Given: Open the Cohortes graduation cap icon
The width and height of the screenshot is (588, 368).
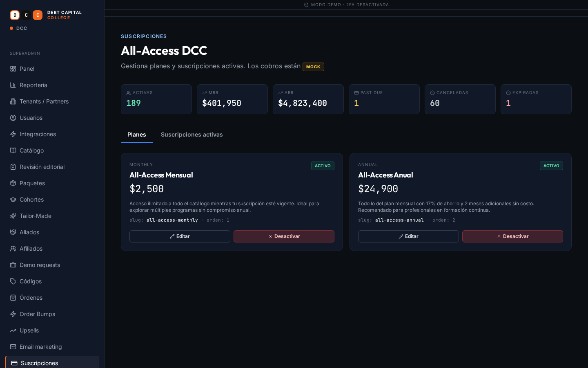Looking at the screenshot, I should point(13,200).
